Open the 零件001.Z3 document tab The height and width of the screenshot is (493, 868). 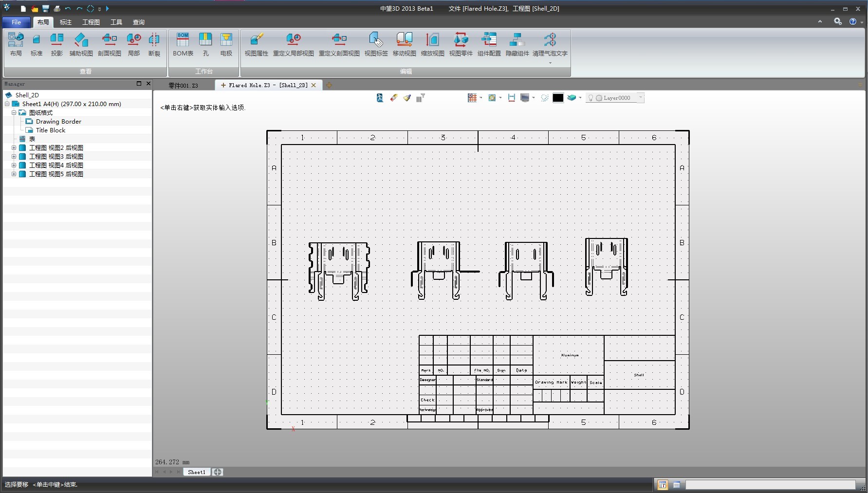(183, 85)
